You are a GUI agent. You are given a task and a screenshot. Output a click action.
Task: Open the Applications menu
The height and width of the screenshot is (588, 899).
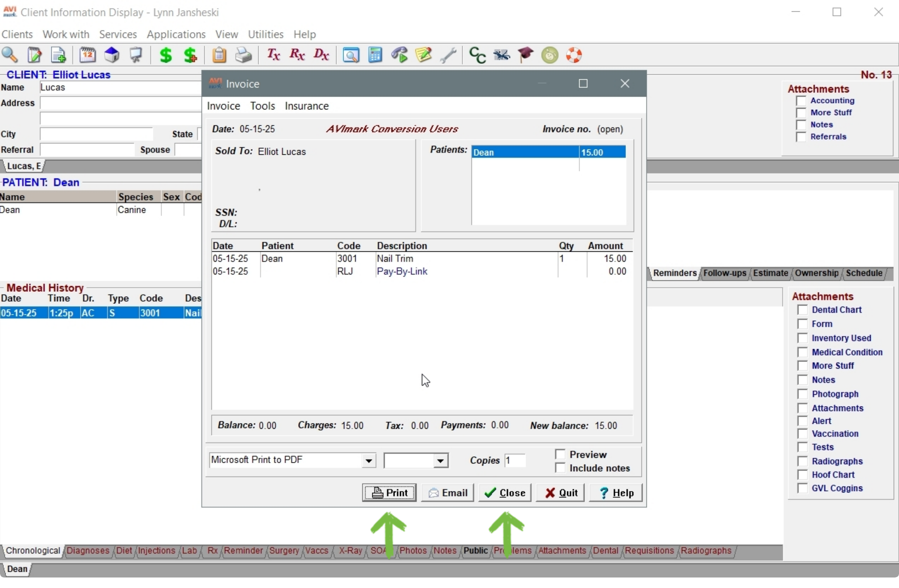[x=176, y=34]
